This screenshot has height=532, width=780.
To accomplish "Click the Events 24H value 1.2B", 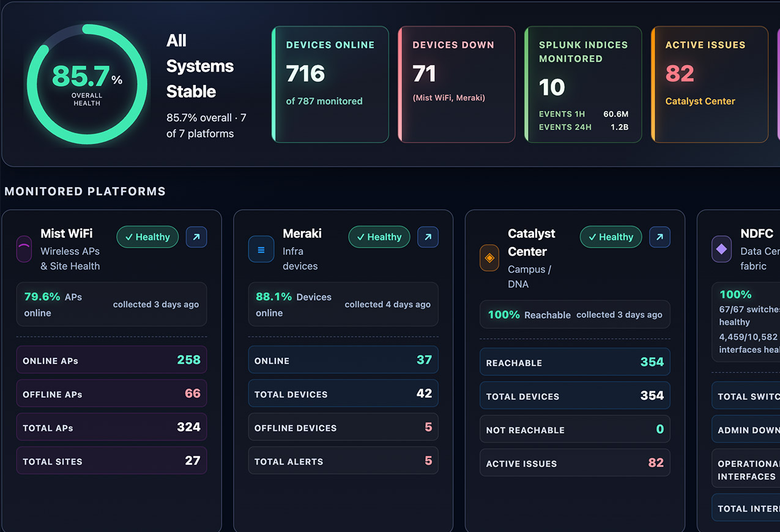I will [x=619, y=127].
